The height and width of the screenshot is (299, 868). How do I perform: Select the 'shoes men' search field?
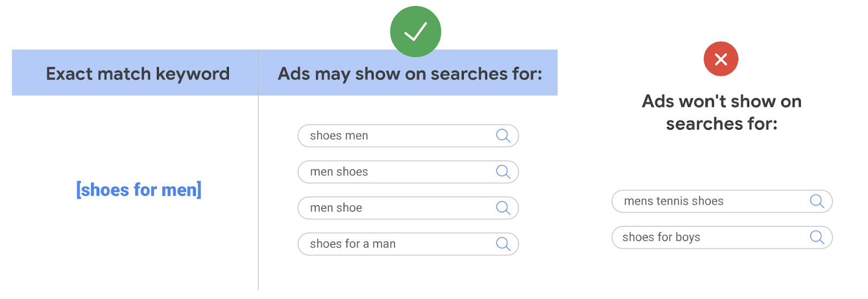pos(408,136)
